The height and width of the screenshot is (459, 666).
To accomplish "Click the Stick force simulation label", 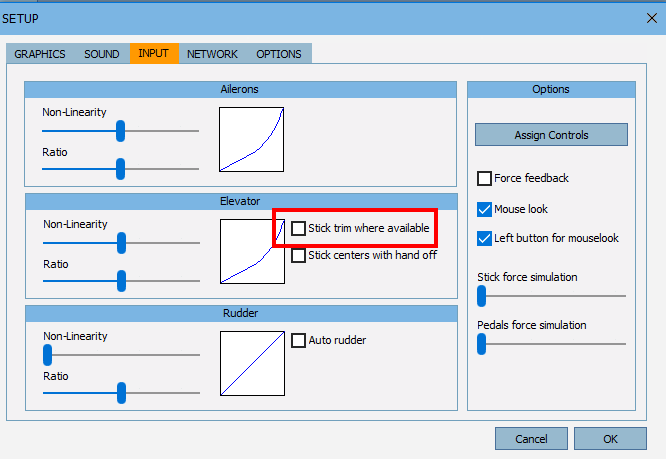I will coord(527,277).
